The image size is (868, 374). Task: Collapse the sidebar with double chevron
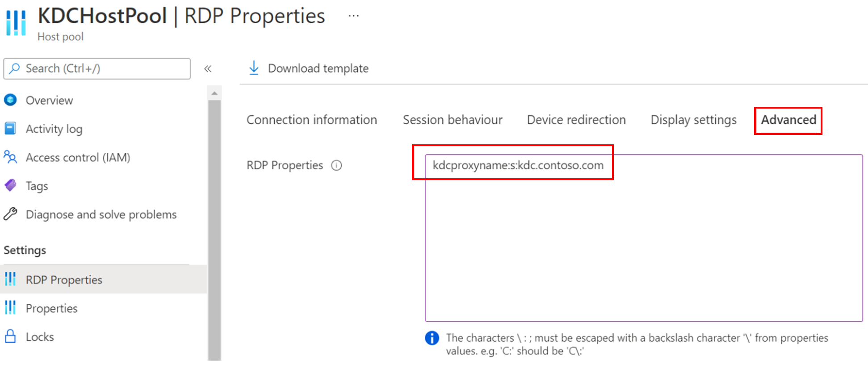tap(208, 69)
